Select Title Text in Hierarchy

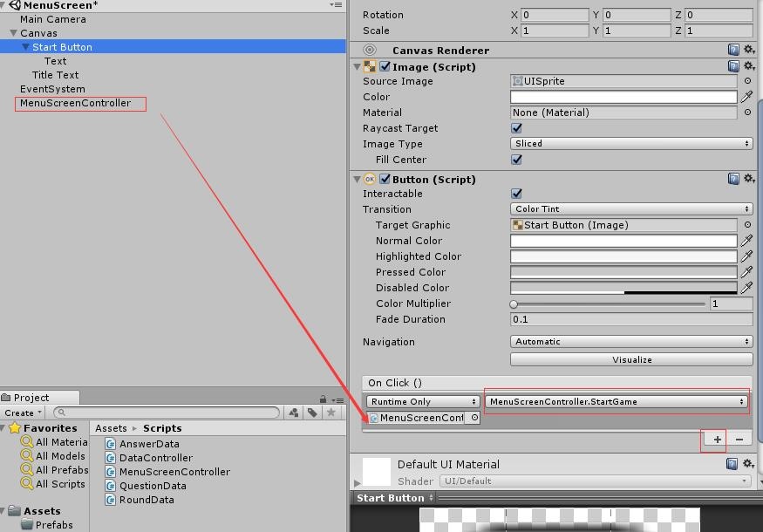(56, 75)
